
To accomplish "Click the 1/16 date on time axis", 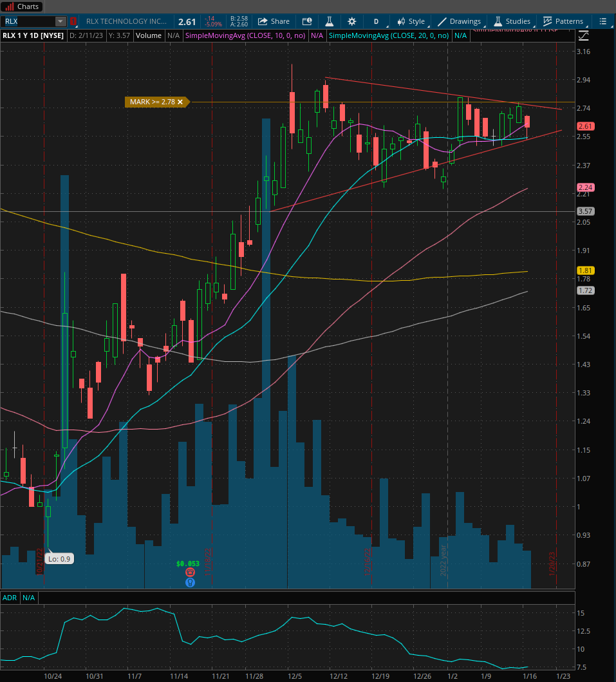I will pos(530,676).
